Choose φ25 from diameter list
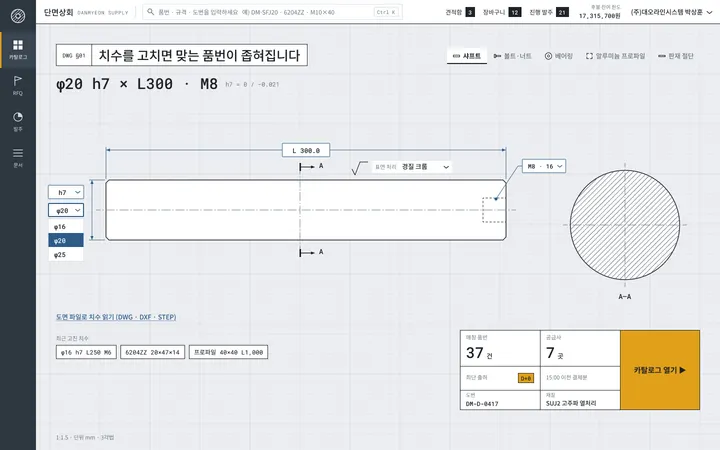This screenshot has height=450, width=720. pos(66,254)
